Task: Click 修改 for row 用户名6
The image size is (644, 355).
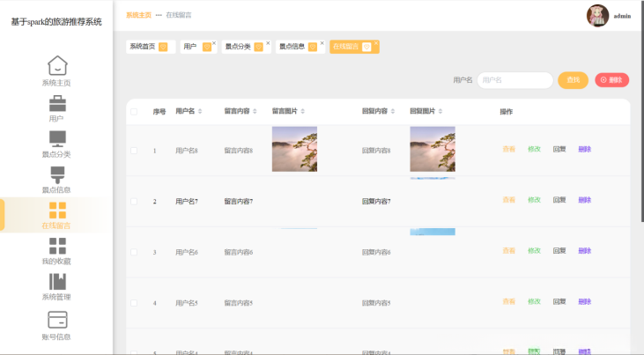Action: pyautogui.click(x=535, y=251)
